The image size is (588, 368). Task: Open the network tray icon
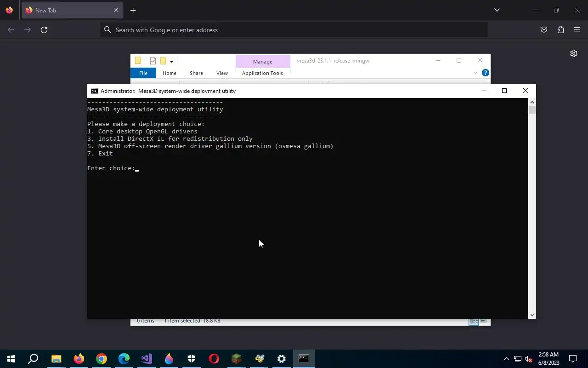[518, 359]
